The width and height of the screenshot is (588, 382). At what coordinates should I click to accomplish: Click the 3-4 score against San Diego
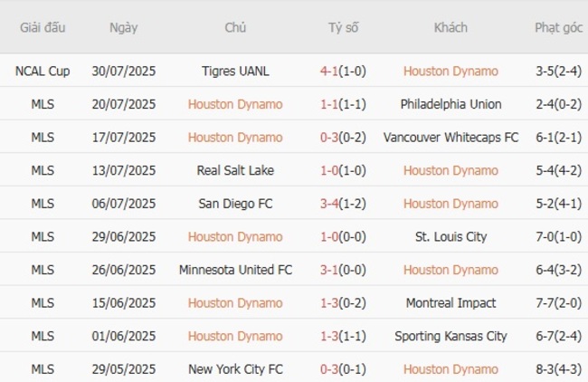[330, 204]
